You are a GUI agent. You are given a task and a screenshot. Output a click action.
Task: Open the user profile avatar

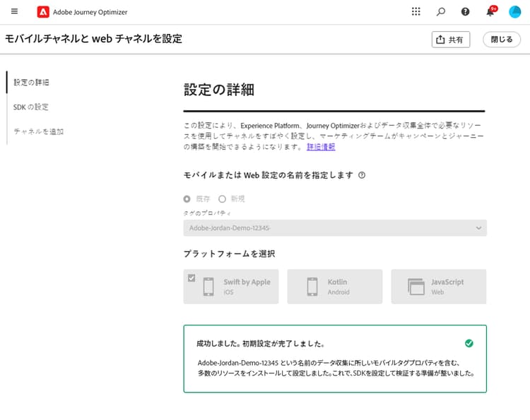pos(514,12)
